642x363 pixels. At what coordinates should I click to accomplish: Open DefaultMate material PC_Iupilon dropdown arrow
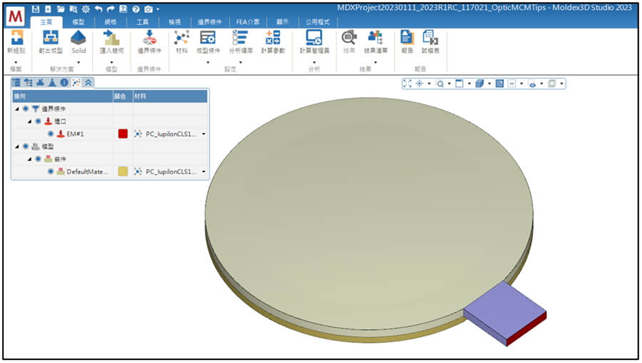click(x=203, y=172)
